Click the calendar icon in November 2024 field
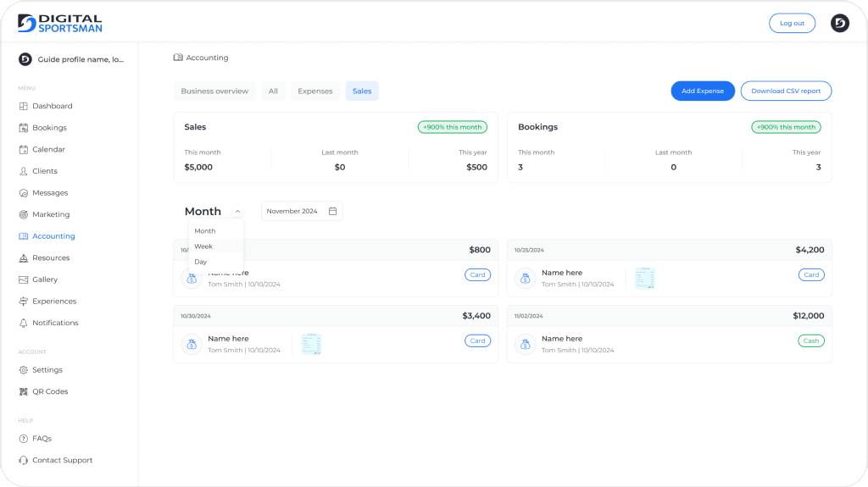The image size is (868, 487). pyautogui.click(x=332, y=211)
